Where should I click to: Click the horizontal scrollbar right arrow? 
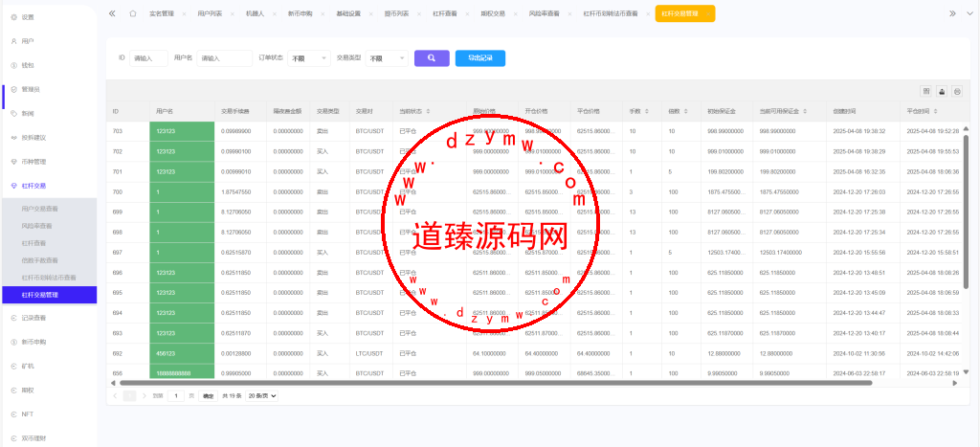pos(954,383)
